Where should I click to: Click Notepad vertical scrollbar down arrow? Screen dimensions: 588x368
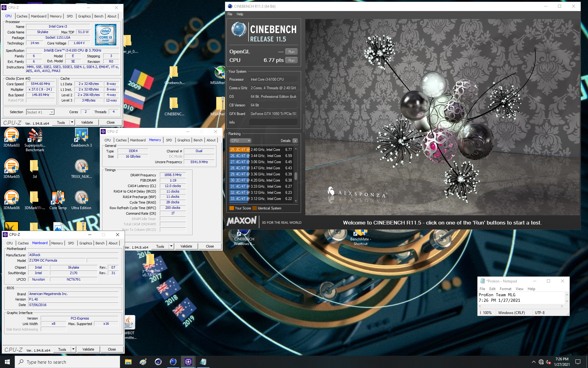point(567,301)
